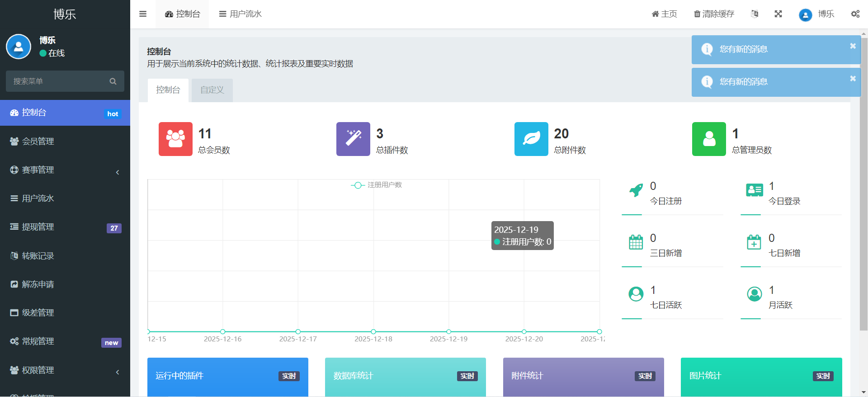Open the 用户流水 top navigation tab
The width and height of the screenshot is (868, 397).
pyautogui.click(x=240, y=14)
